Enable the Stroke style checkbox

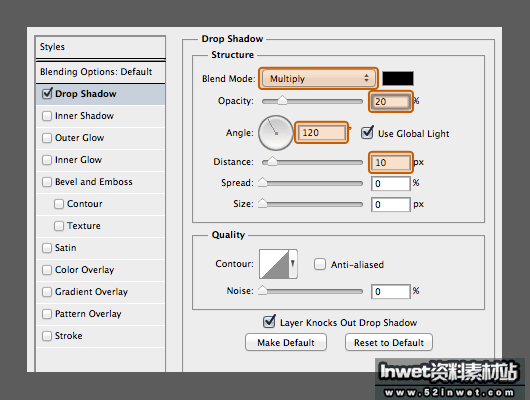(x=47, y=336)
